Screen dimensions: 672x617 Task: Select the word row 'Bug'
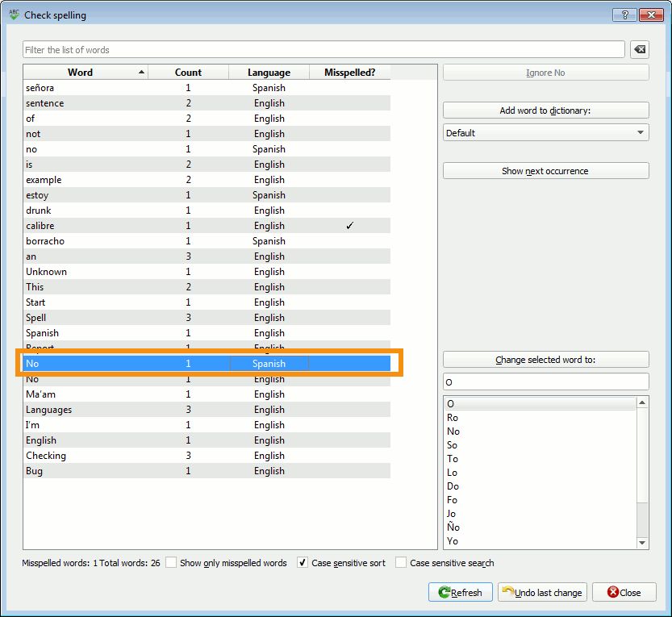(x=207, y=471)
